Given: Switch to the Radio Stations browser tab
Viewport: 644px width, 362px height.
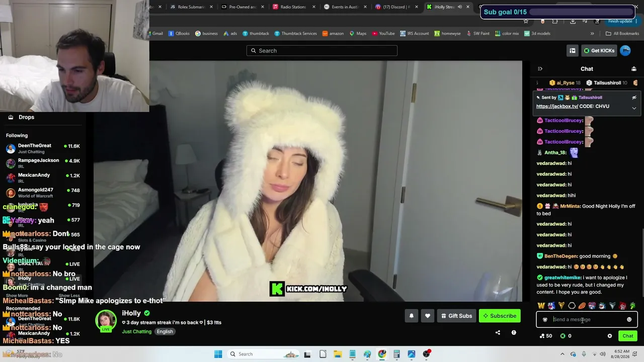Looking at the screenshot, I should (x=293, y=7).
